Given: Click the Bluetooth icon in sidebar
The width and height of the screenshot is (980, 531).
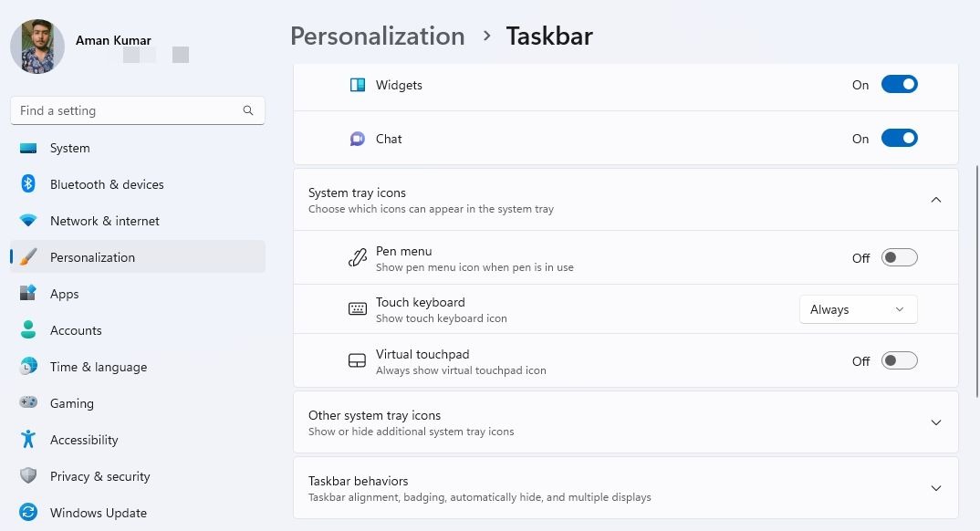Looking at the screenshot, I should (28, 183).
